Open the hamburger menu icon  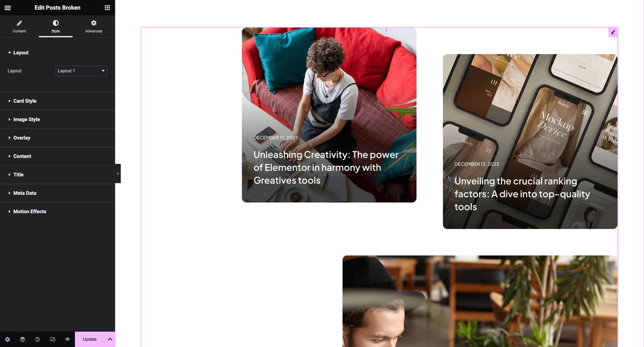click(8, 8)
